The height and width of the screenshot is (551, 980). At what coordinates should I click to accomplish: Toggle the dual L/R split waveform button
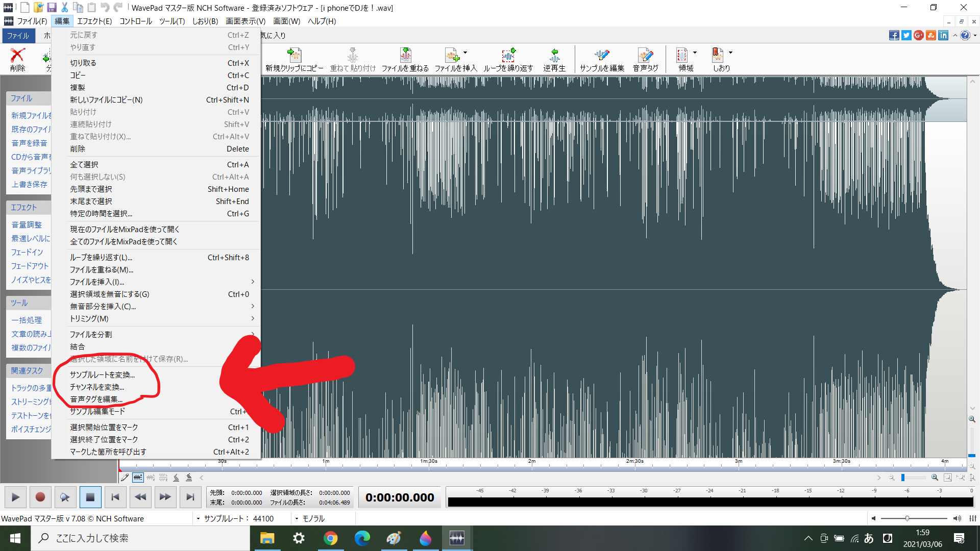(x=163, y=478)
